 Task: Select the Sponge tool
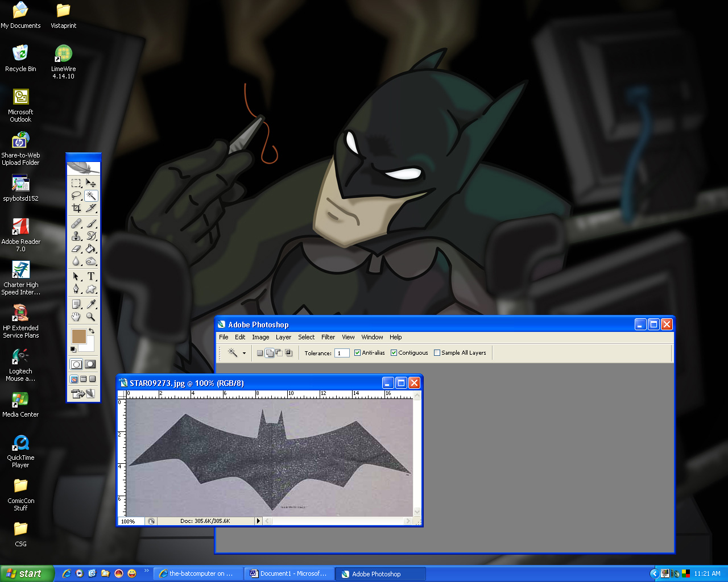[x=91, y=261]
